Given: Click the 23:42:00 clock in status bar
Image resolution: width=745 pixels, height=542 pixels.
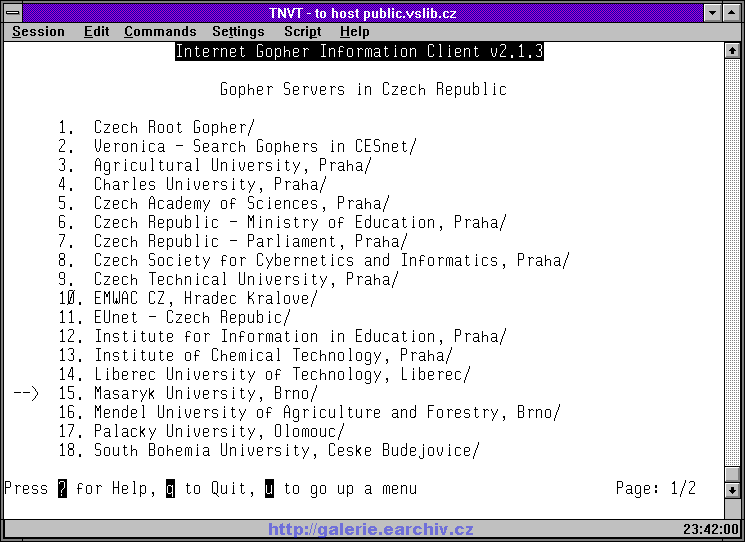Looking at the screenshot, I should tap(711, 529).
